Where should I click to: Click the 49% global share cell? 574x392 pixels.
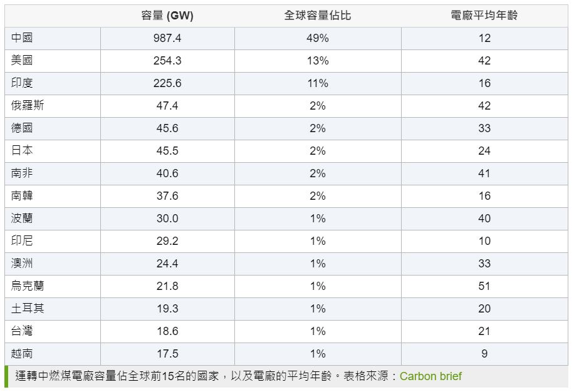(x=318, y=38)
